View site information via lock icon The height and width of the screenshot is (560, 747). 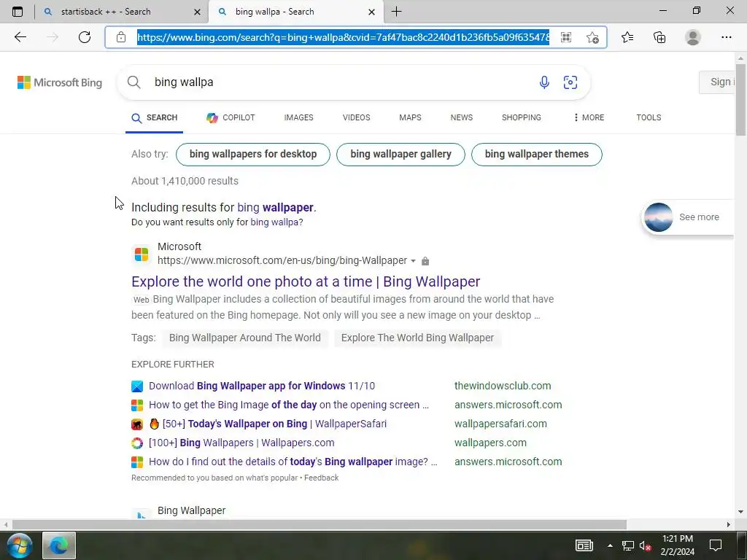tap(121, 37)
